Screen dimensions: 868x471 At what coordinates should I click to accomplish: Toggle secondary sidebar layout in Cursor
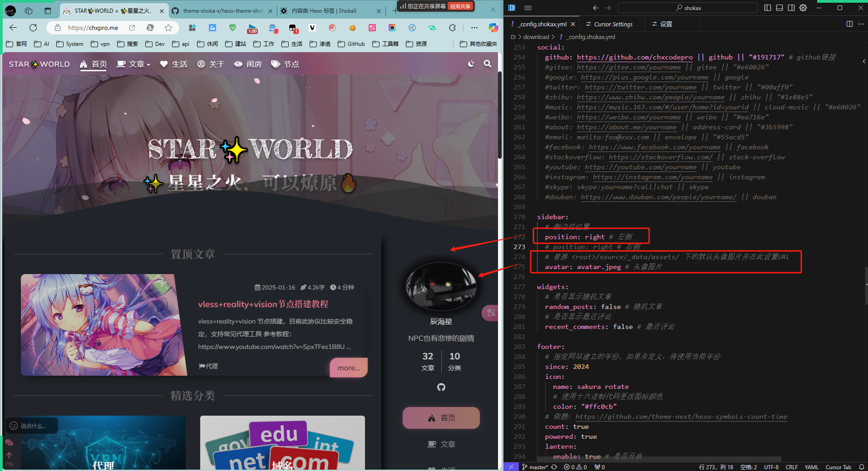coord(791,8)
